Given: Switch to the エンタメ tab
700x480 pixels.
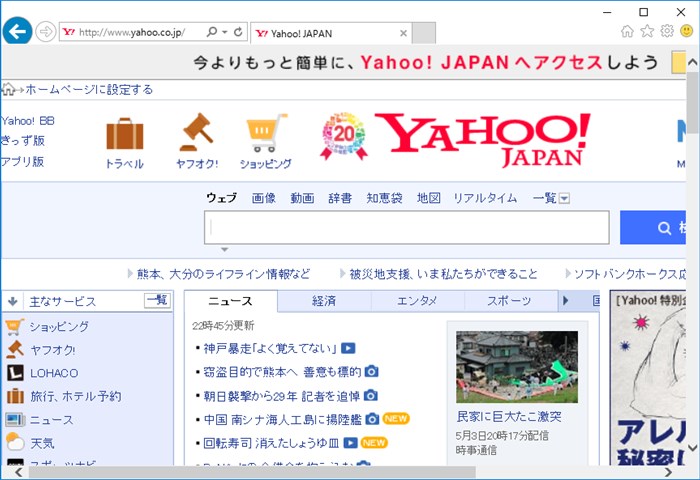Looking at the screenshot, I should pos(417,301).
